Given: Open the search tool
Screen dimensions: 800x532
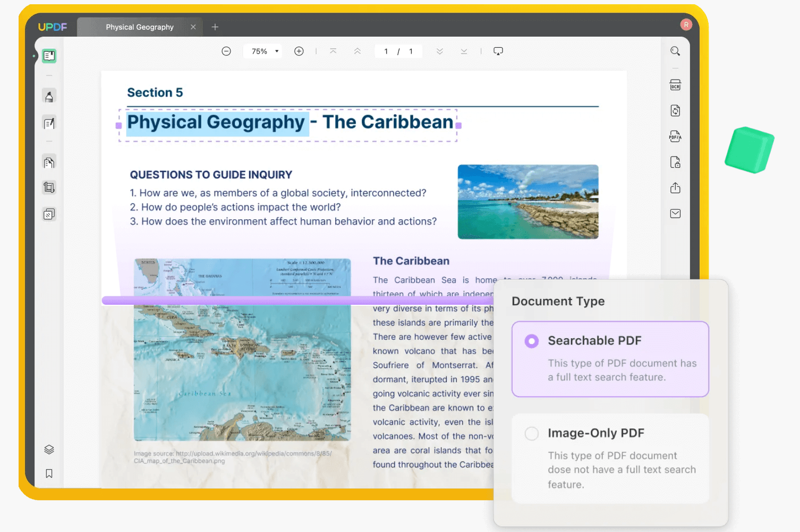Looking at the screenshot, I should tap(675, 51).
